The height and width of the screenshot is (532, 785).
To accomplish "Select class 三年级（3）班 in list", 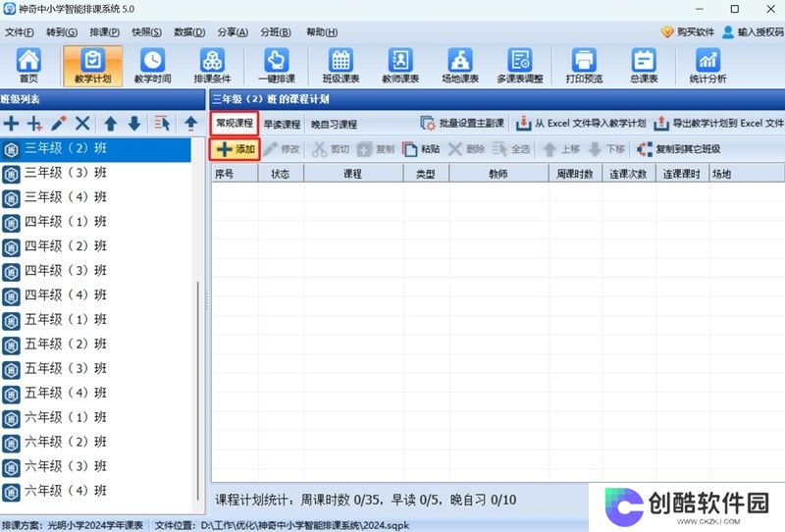I will 95,174.
